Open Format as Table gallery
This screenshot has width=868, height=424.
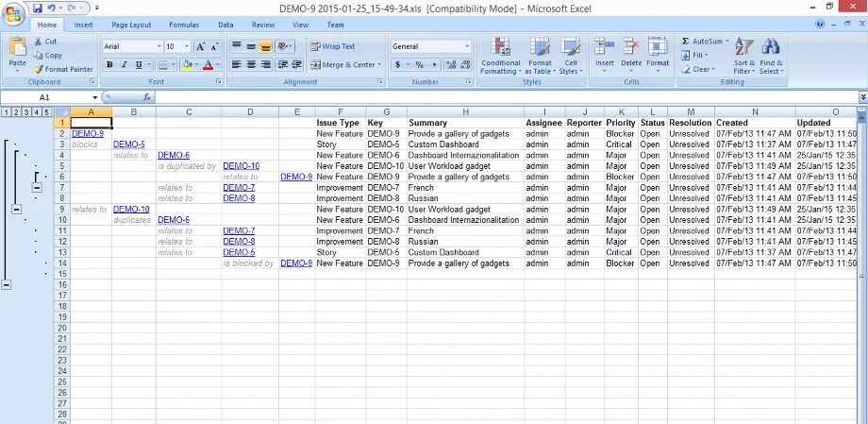[x=540, y=56]
